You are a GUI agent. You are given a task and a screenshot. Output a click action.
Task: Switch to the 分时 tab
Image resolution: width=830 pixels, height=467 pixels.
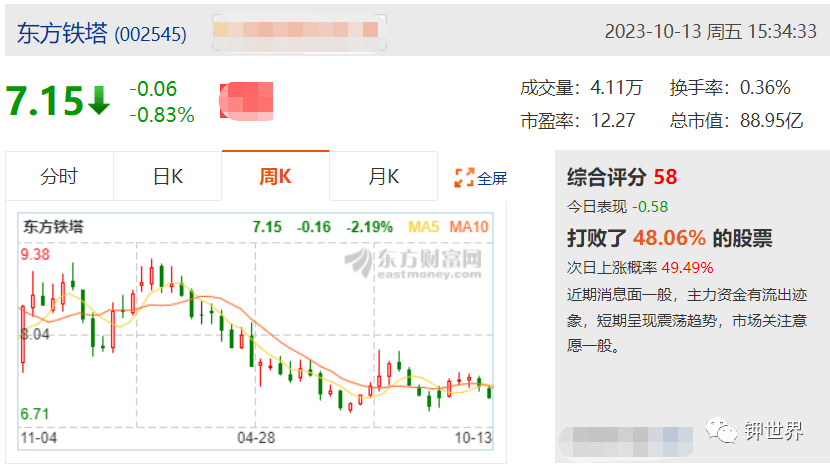point(59,176)
